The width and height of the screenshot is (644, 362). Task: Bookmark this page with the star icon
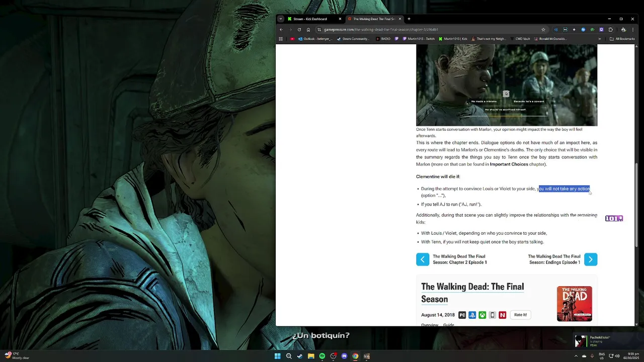click(543, 30)
